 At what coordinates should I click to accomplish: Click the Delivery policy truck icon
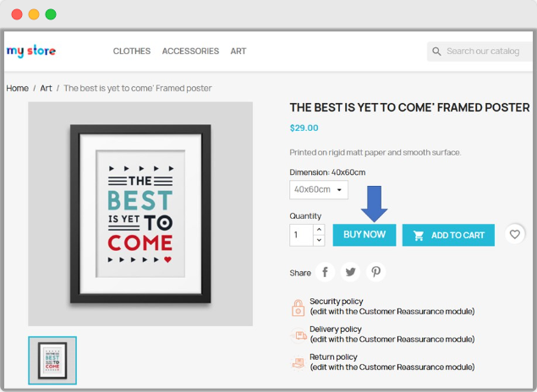click(x=298, y=335)
